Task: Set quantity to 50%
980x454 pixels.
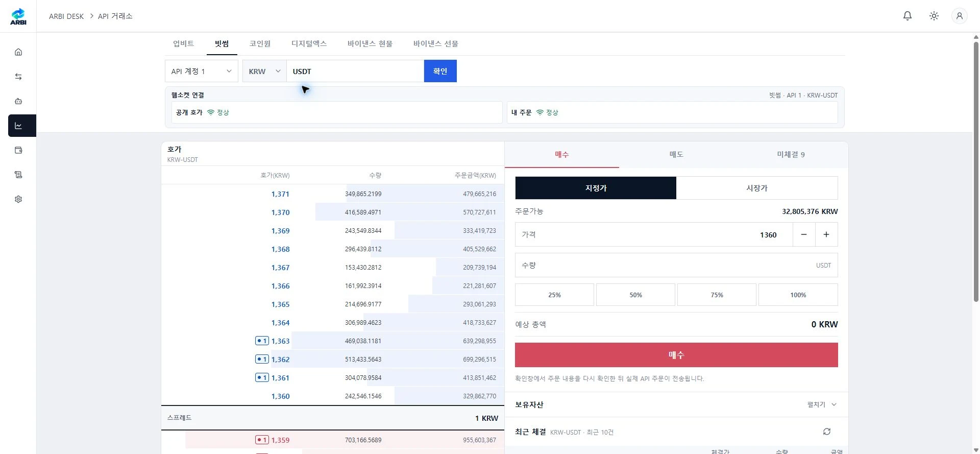Action: point(635,295)
